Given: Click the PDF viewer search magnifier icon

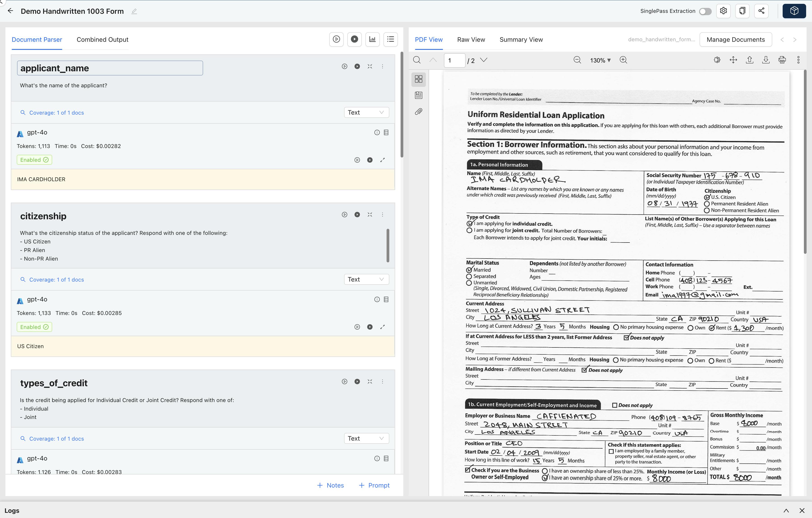Looking at the screenshot, I should [417, 60].
